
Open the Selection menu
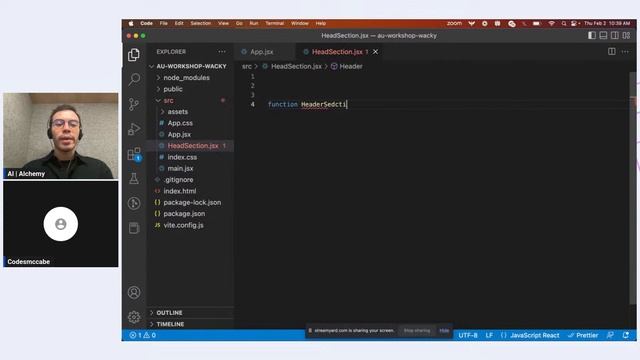200,23
